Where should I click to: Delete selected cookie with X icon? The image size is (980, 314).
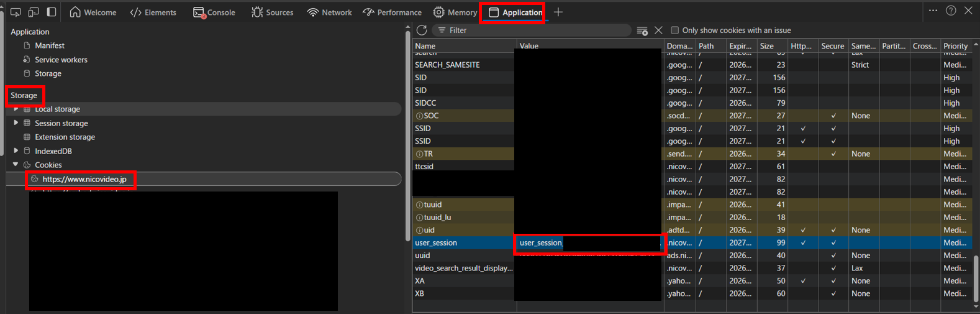[x=658, y=30]
